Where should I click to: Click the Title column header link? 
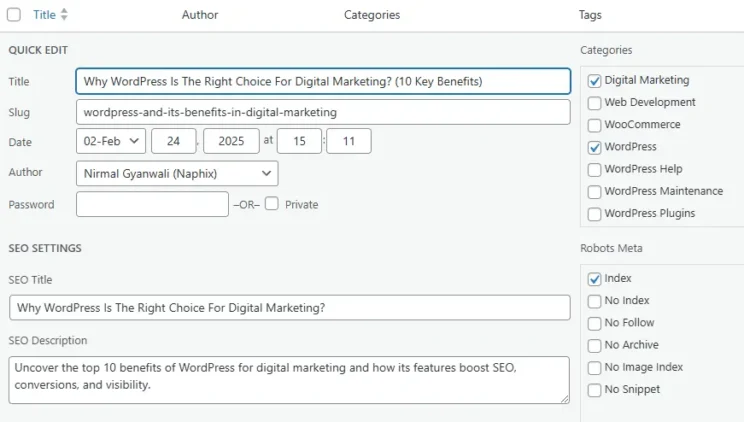point(44,15)
